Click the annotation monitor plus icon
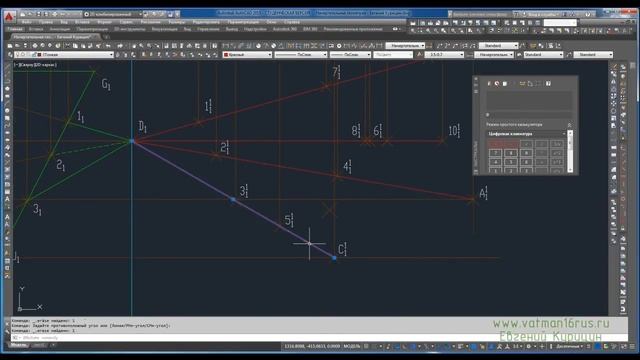The width and height of the screenshot is (640, 360). (x=542, y=347)
